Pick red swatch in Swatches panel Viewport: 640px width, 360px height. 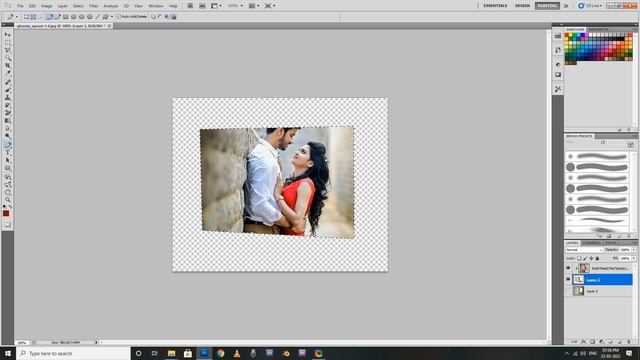pyautogui.click(x=567, y=36)
